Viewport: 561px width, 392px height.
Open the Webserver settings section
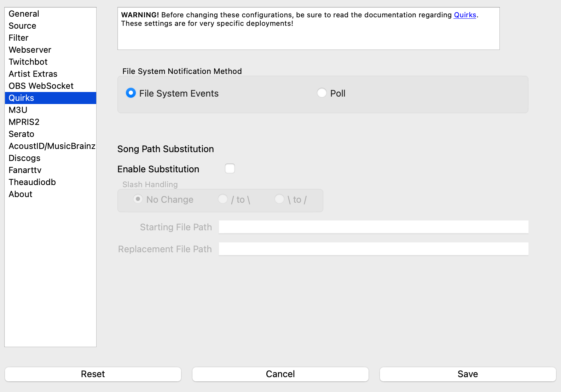tap(30, 50)
